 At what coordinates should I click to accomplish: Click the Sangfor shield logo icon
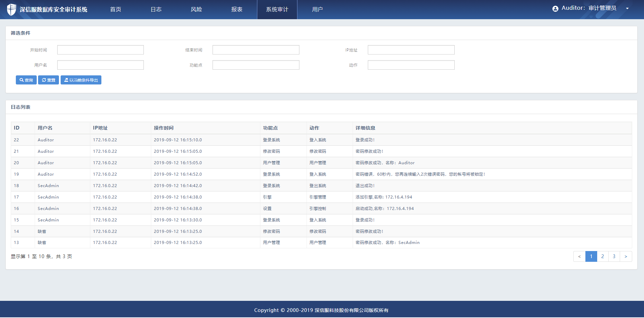click(x=11, y=9)
